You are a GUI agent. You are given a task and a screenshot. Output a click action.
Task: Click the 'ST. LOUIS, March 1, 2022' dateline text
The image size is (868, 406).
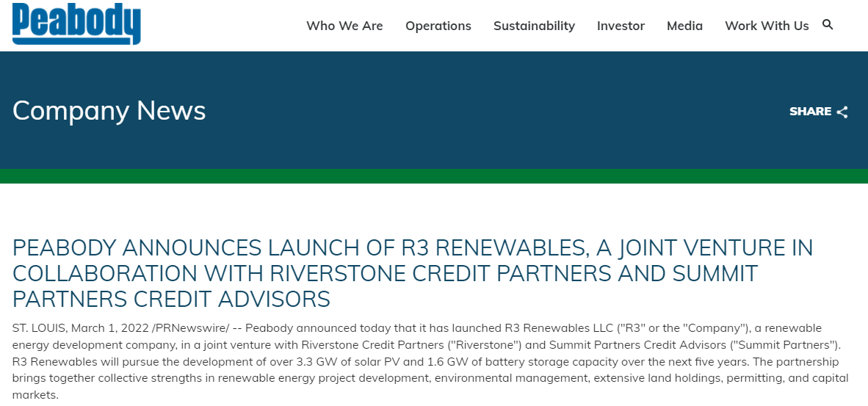pyautogui.click(x=81, y=328)
